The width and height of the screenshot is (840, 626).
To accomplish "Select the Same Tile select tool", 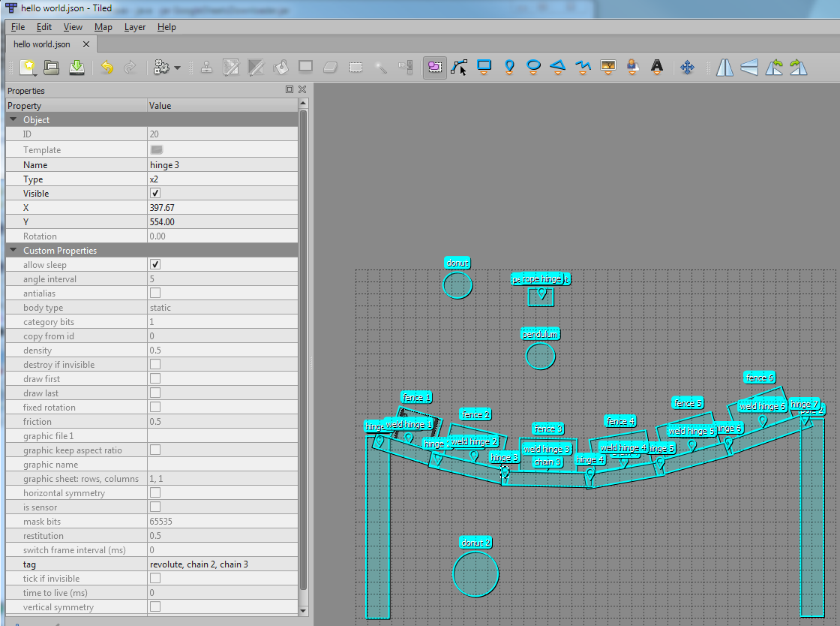I will 406,67.
